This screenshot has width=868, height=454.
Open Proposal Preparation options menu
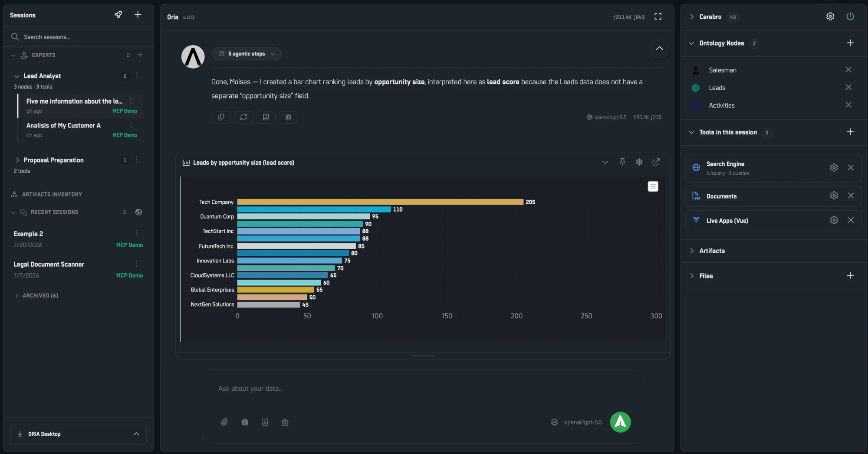click(137, 160)
